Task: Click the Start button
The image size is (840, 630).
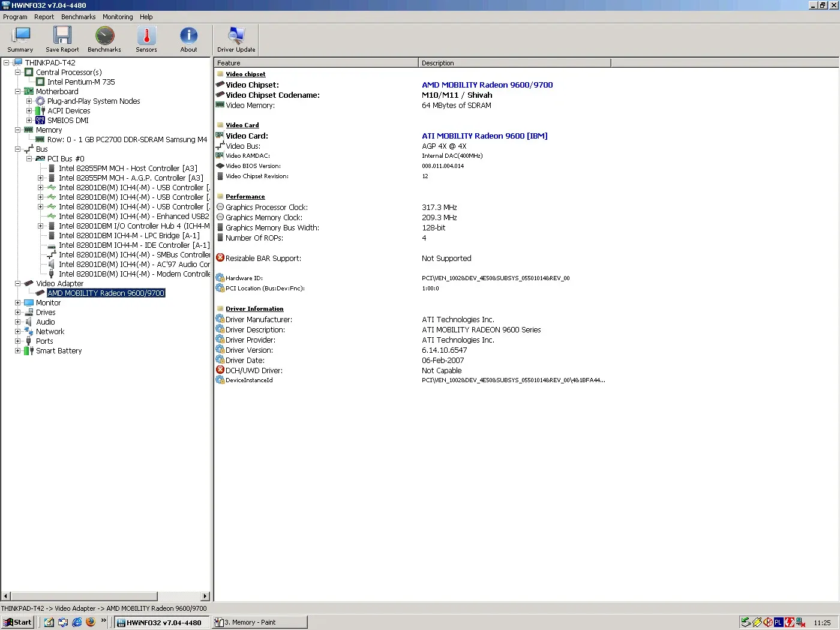Action: 18,622
